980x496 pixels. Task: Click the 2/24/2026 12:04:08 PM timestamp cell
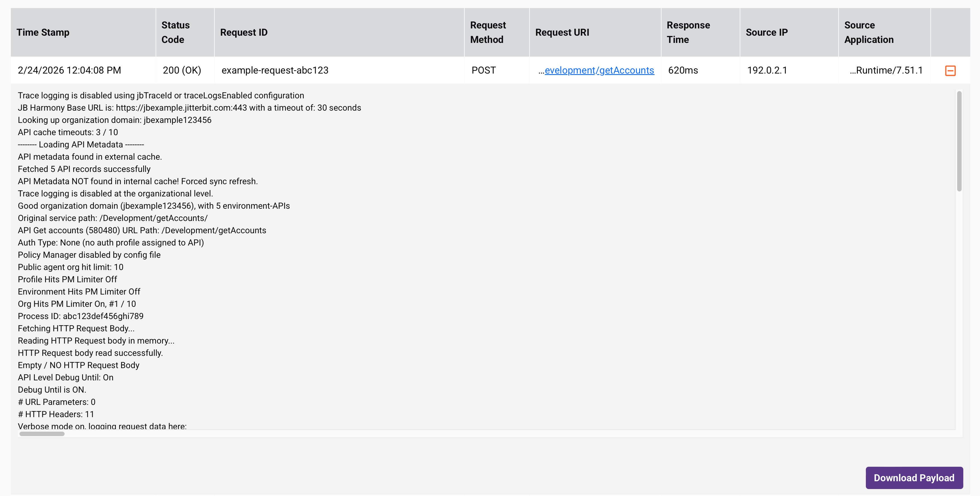[x=69, y=70]
